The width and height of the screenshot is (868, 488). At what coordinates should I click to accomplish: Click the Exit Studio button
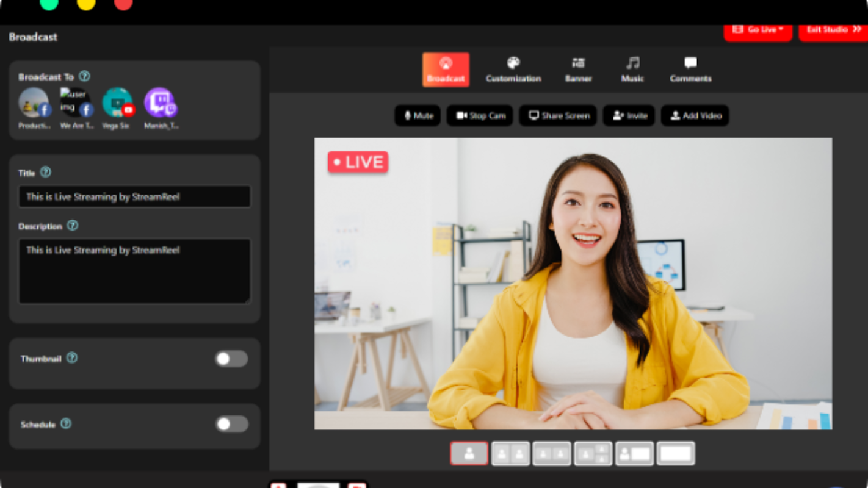point(833,30)
